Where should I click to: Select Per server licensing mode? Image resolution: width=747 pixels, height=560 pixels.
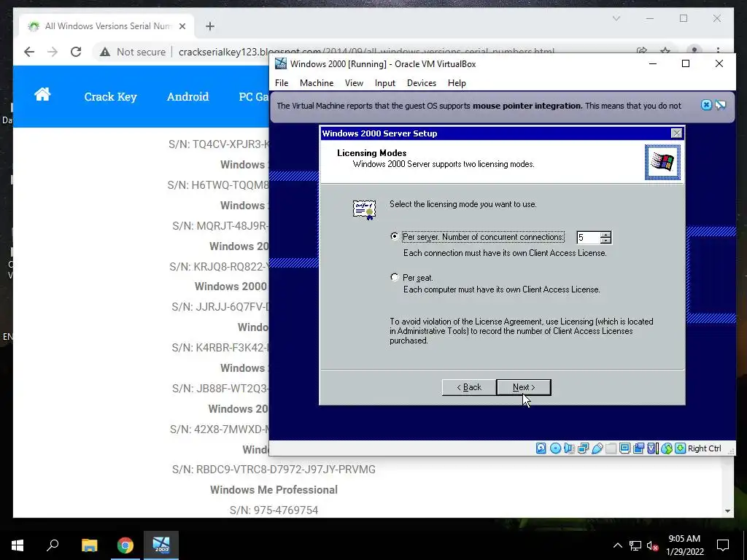point(394,236)
